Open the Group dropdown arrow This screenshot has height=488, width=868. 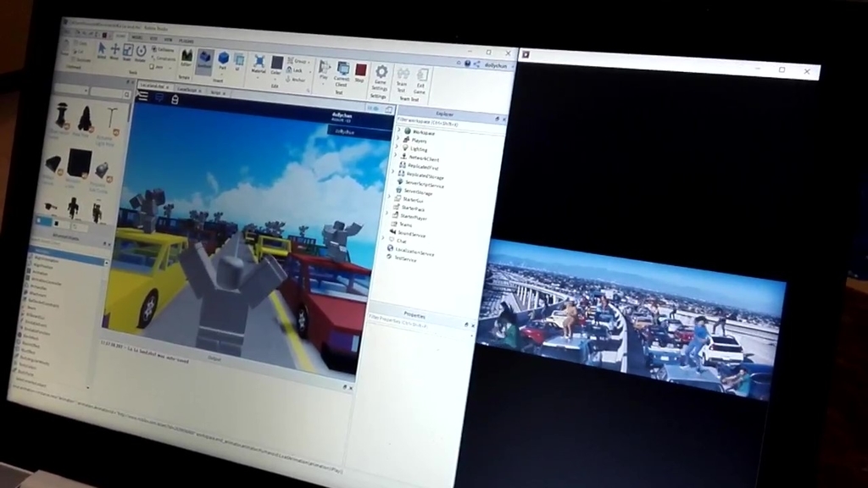309,62
